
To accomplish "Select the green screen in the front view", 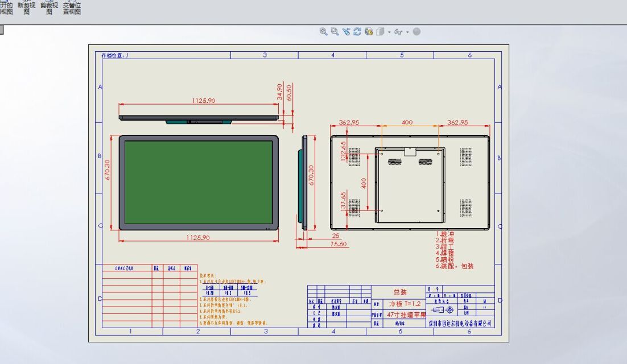I will click(198, 182).
